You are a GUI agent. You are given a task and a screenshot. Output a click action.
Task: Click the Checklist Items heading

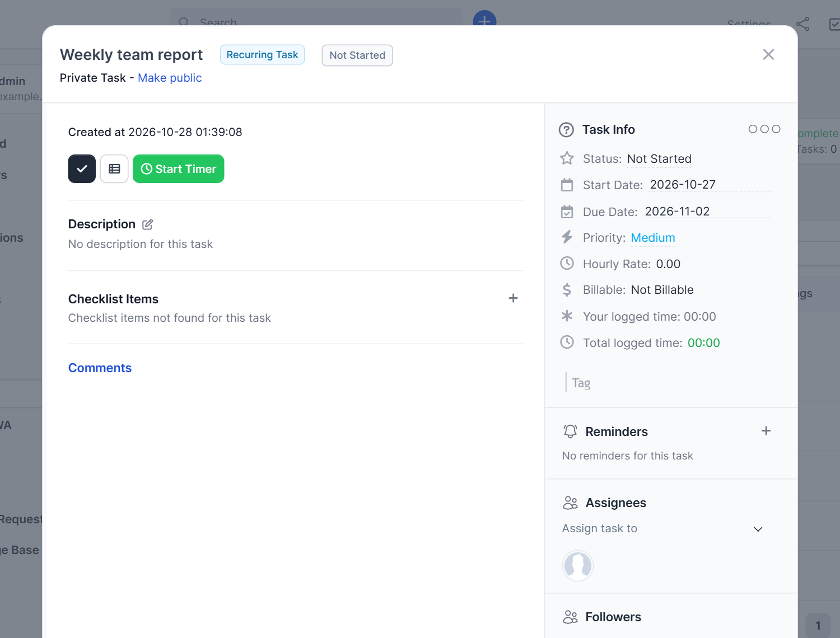(113, 299)
